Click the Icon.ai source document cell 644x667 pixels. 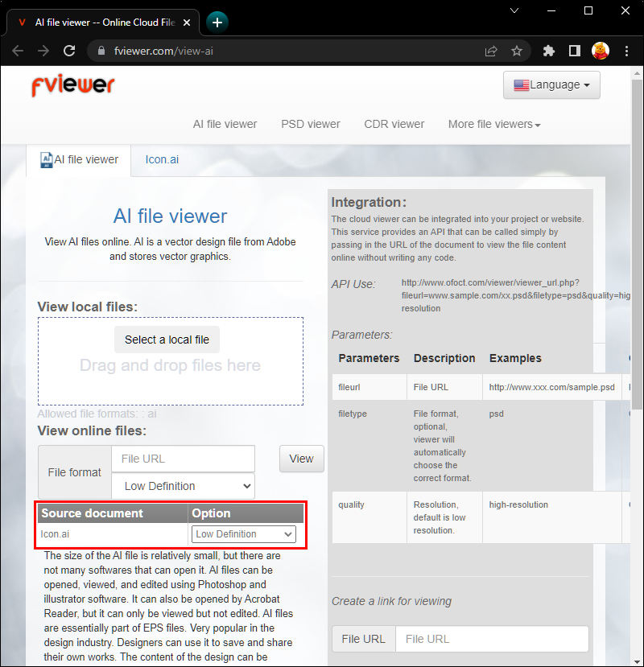(x=113, y=534)
